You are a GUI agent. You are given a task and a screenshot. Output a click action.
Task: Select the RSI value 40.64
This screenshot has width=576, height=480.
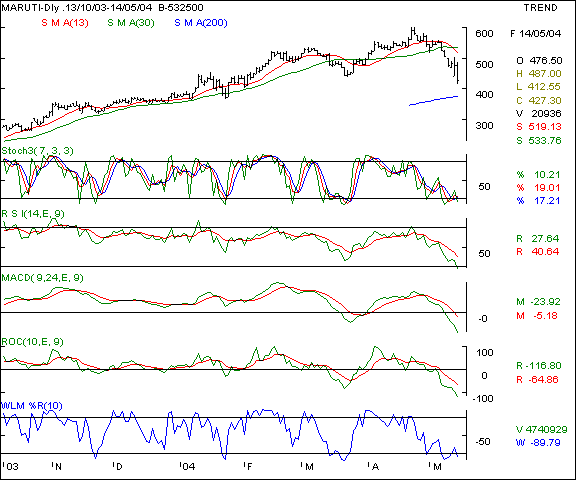[545, 252]
